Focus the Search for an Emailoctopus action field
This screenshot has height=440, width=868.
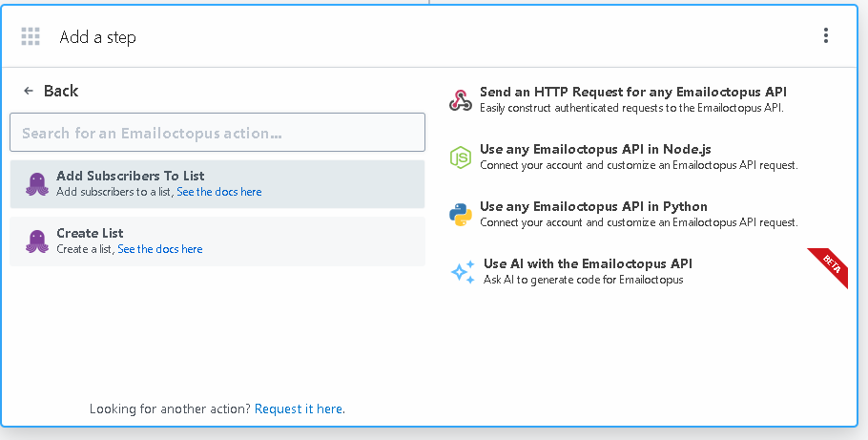217,133
